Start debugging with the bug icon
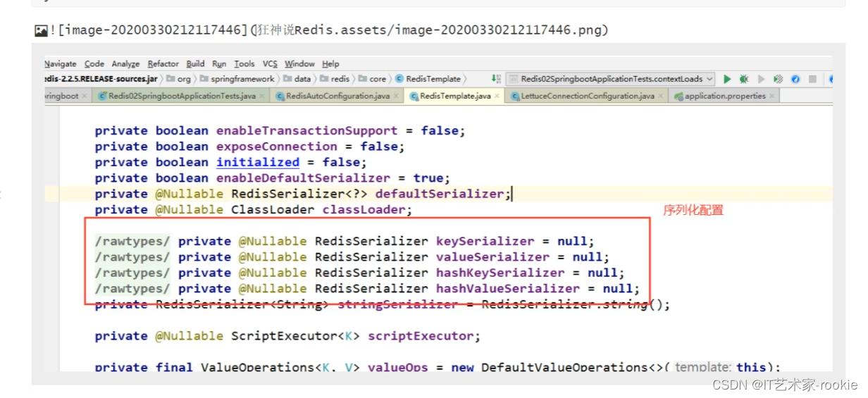The width and height of the screenshot is (868, 398). (744, 79)
